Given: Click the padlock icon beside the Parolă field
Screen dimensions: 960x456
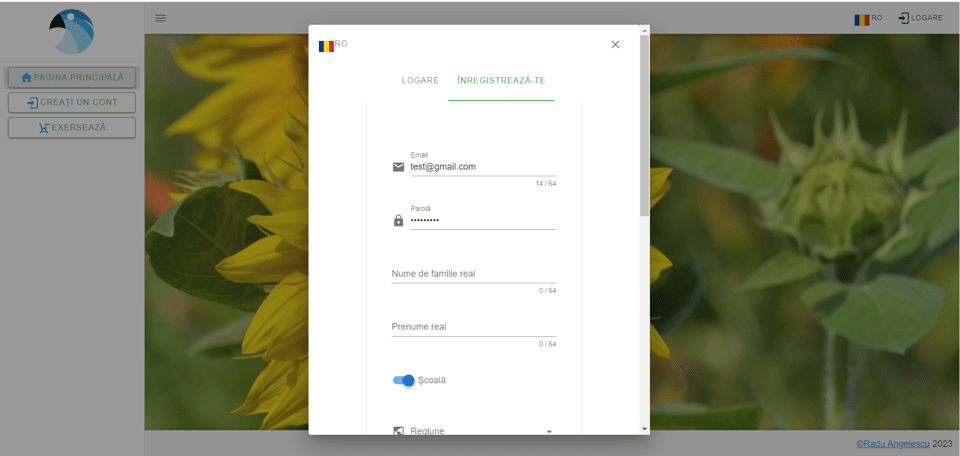Looking at the screenshot, I should pyautogui.click(x=398, y=220).
